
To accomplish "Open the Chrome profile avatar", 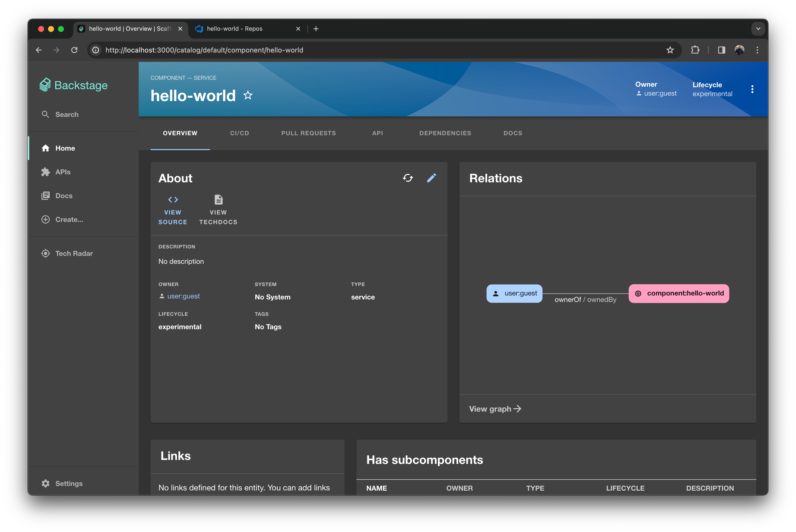I will [x=739, y=50].
